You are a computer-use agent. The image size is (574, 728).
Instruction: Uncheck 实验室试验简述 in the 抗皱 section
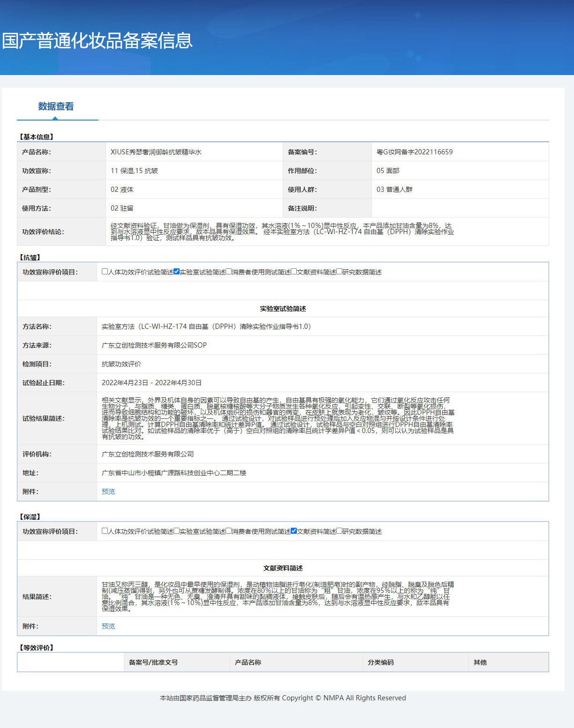(x=176, y=272)
